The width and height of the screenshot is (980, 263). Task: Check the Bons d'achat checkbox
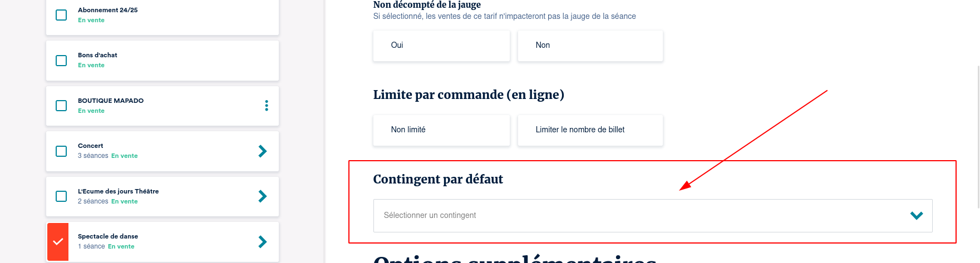61,60
